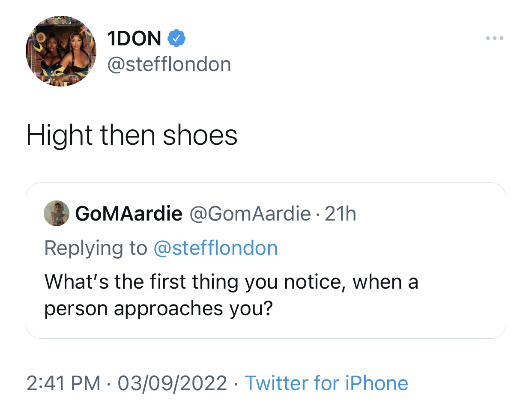This screenshot has width=532, height=406.
Task: Click the 2:41 PM tweet time
Action: pyautogui.click(x=63, y=383)
